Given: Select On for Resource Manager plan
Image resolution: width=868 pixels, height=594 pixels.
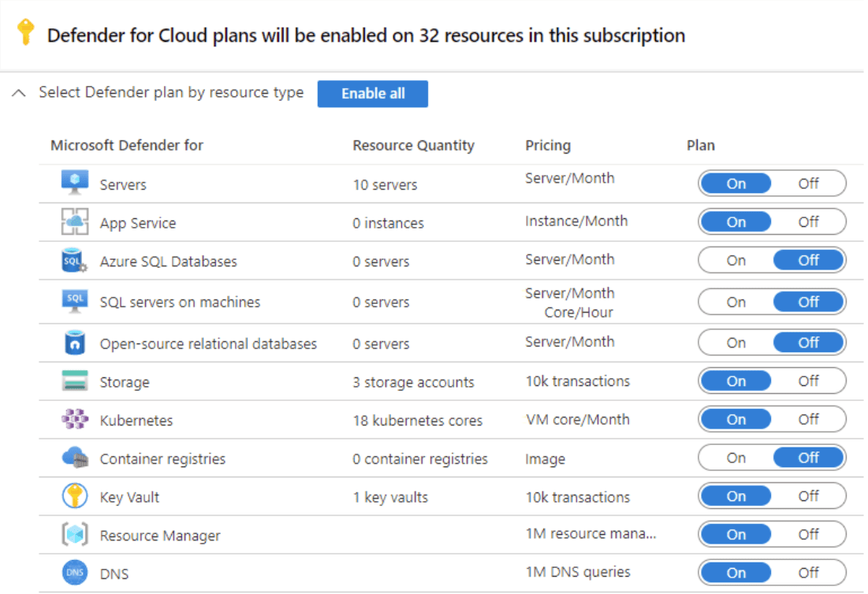Looking at the screenshot, I should 736,534.
